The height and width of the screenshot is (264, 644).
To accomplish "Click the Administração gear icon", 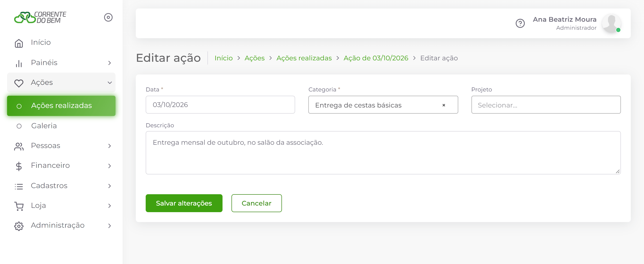I will [19, 226].
